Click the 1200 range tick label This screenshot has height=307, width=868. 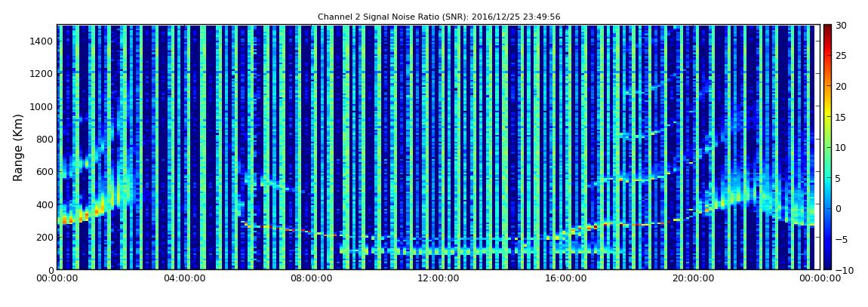[42, 74]
